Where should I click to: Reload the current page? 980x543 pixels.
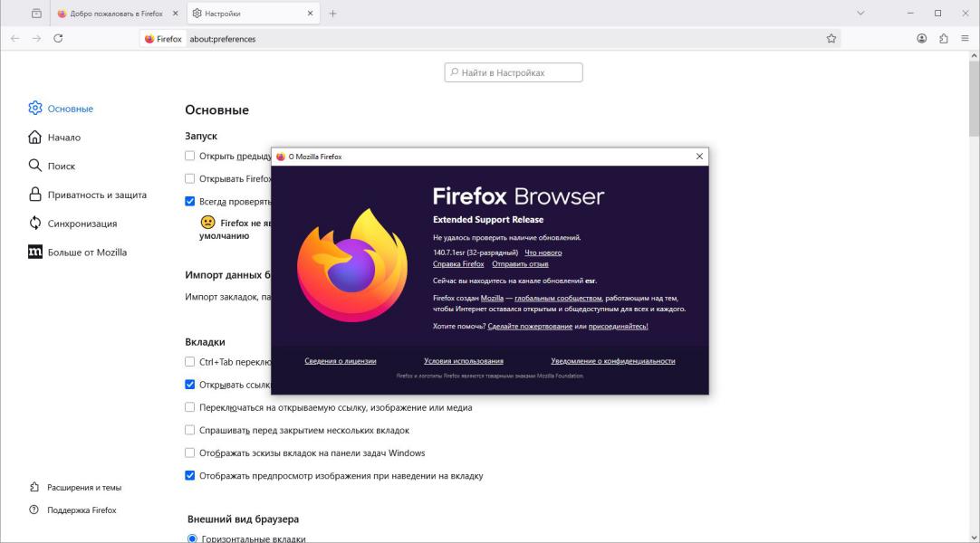tap(58, 39)
